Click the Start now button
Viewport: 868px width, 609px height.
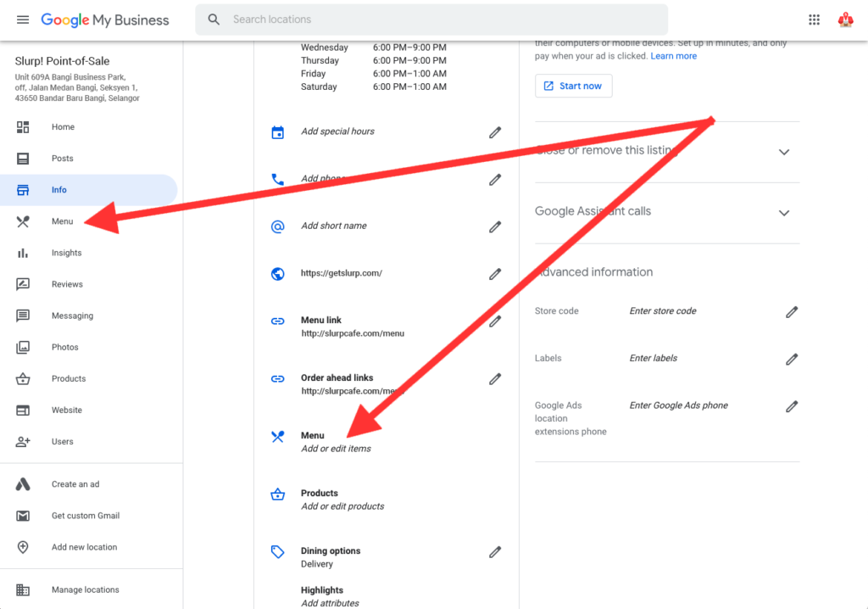tap(574, 86)
